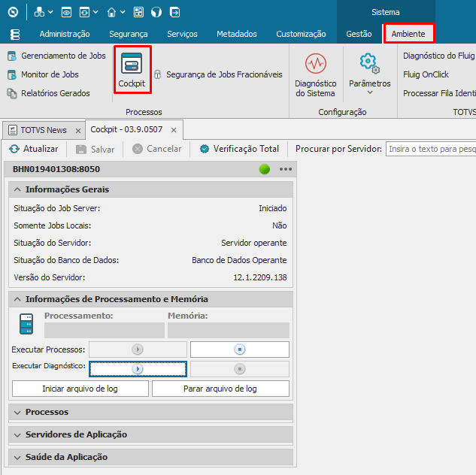The image size is (476, 475).
Task: Click the eye window icon in top toolbar
Action: click(66, 12)
